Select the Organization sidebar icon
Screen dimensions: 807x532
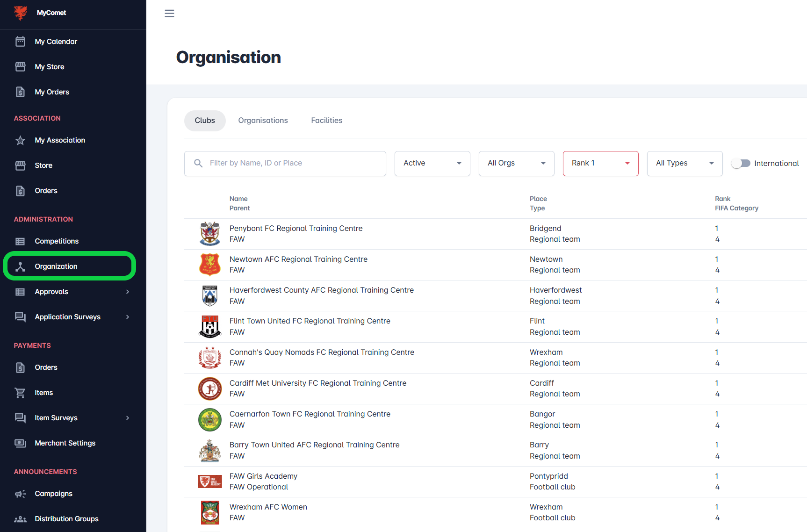tap(21, 266)
